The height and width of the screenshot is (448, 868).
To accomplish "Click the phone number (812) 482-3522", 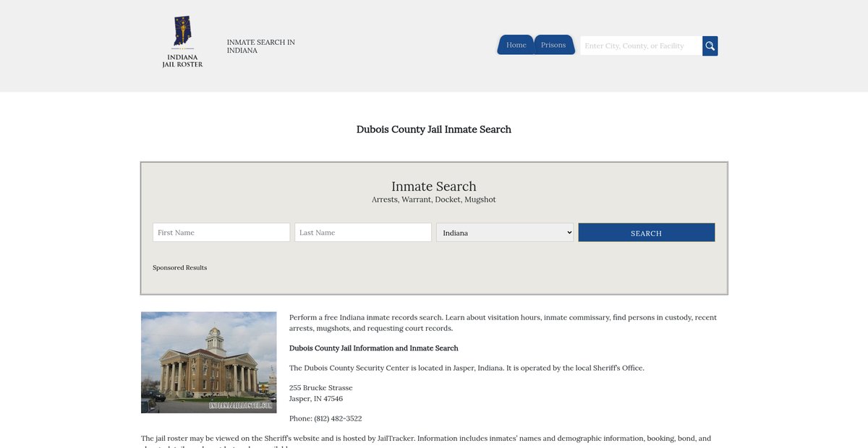I will coord(325,418).
